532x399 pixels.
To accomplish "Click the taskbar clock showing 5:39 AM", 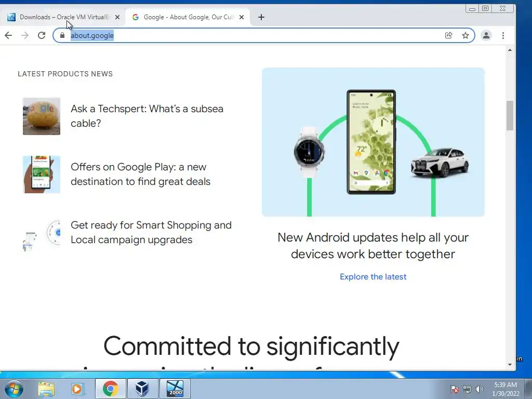I will coord(506,389).
